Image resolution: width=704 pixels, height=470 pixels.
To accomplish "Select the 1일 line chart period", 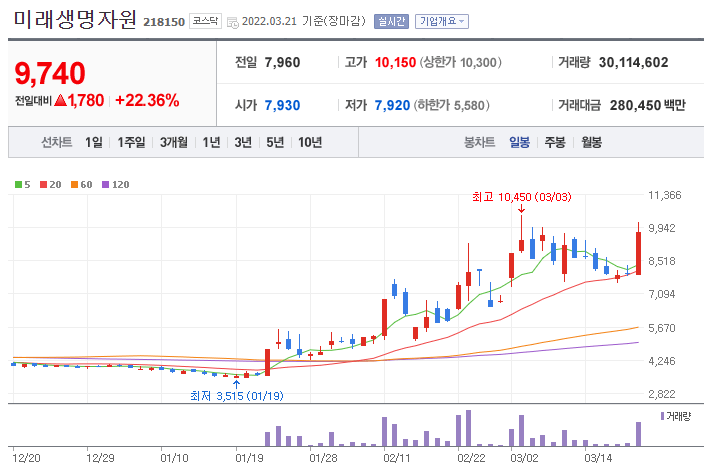I will (94, 142).
